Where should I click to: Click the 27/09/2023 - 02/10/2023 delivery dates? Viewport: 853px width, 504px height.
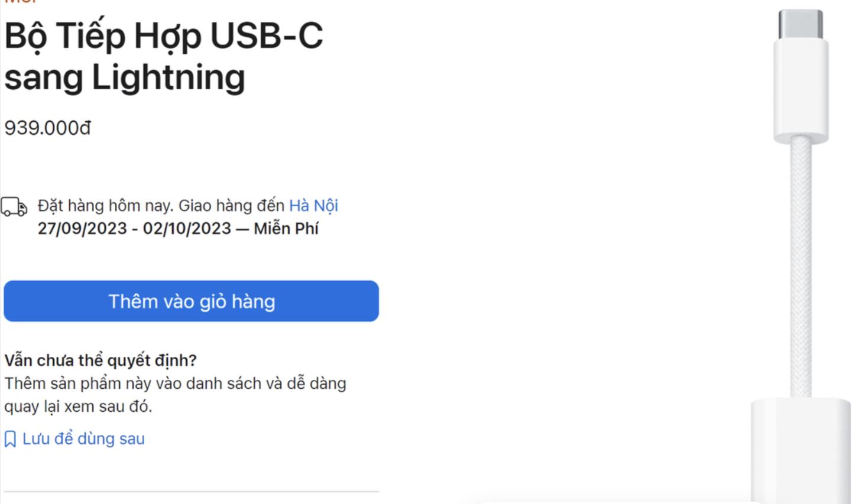click(134, 229)
